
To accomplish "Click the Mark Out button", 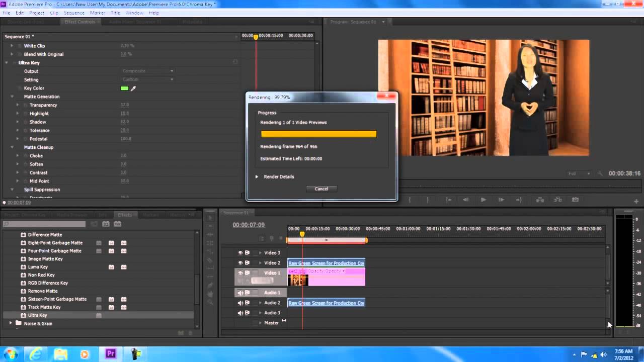I will [x=428, y=200].
